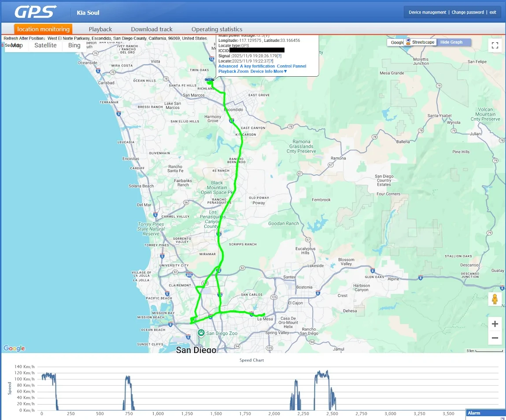The width and height of the screenshot is (506, 420).
Task: Click the Oceanside map label
Action: (x=88, y=63)
